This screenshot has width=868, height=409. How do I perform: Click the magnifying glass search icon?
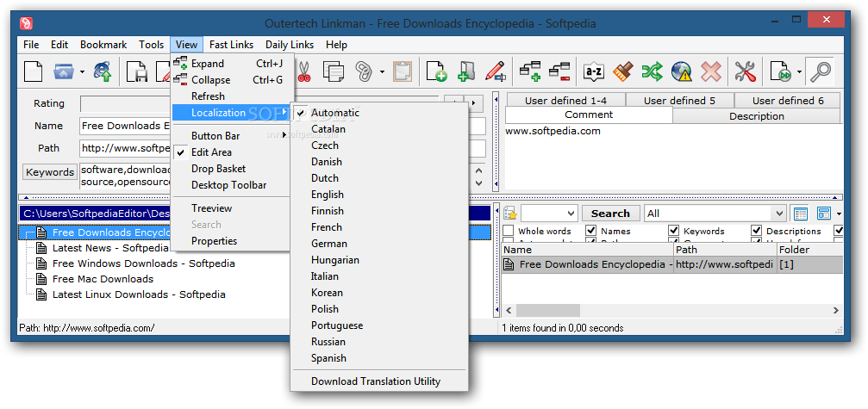(x=820, y=71)
